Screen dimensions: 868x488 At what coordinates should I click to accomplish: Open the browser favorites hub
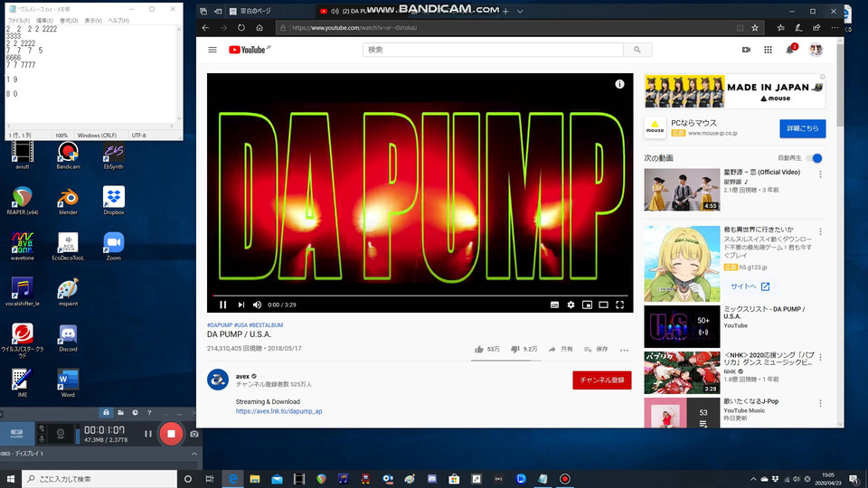click(780, 28)
